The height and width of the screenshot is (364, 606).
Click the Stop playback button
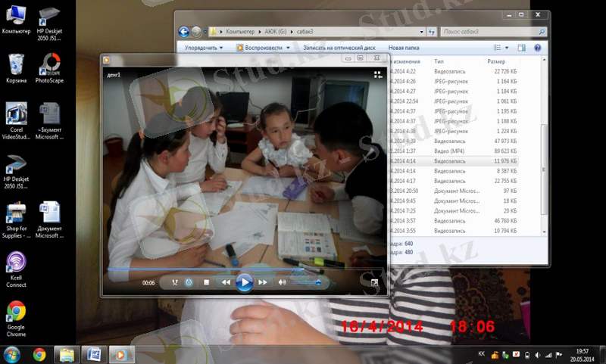tap(206, 282)
